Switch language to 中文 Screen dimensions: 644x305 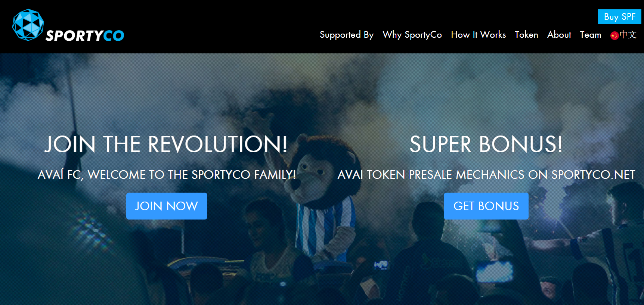tap(628, 35)
